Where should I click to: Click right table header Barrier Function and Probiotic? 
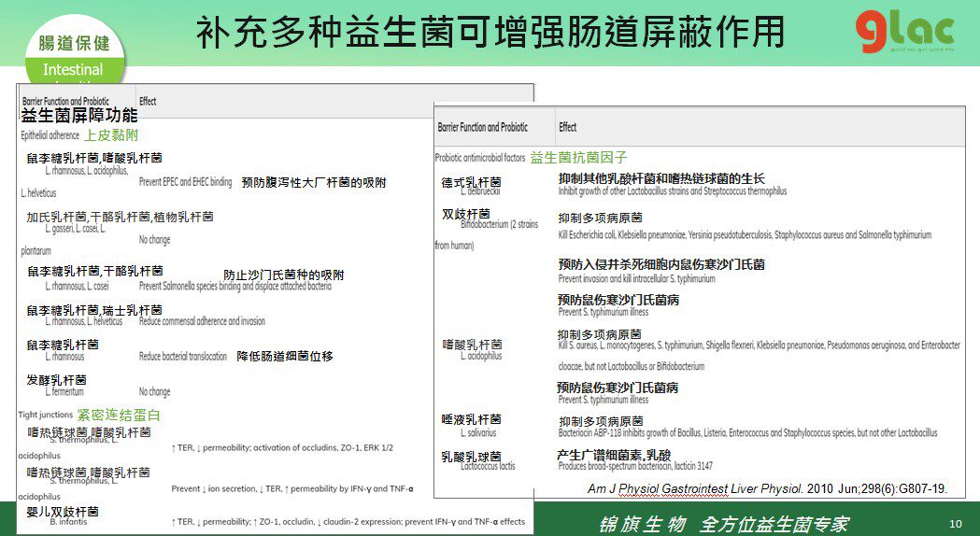click(x=482, y=127)
